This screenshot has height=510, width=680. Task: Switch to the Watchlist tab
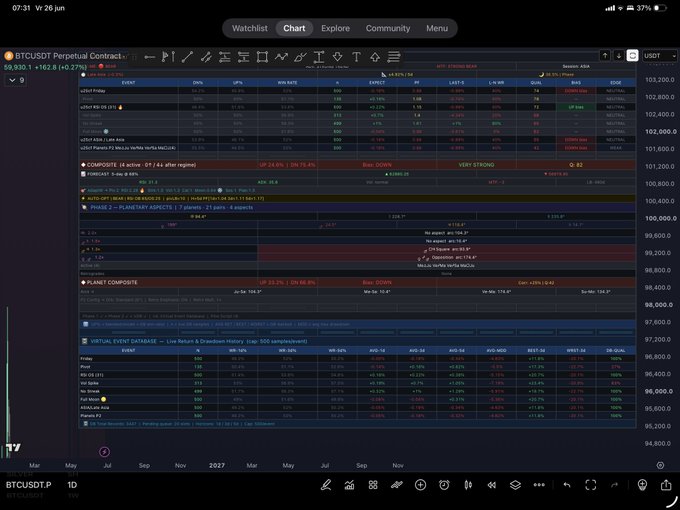click(249, 28)
